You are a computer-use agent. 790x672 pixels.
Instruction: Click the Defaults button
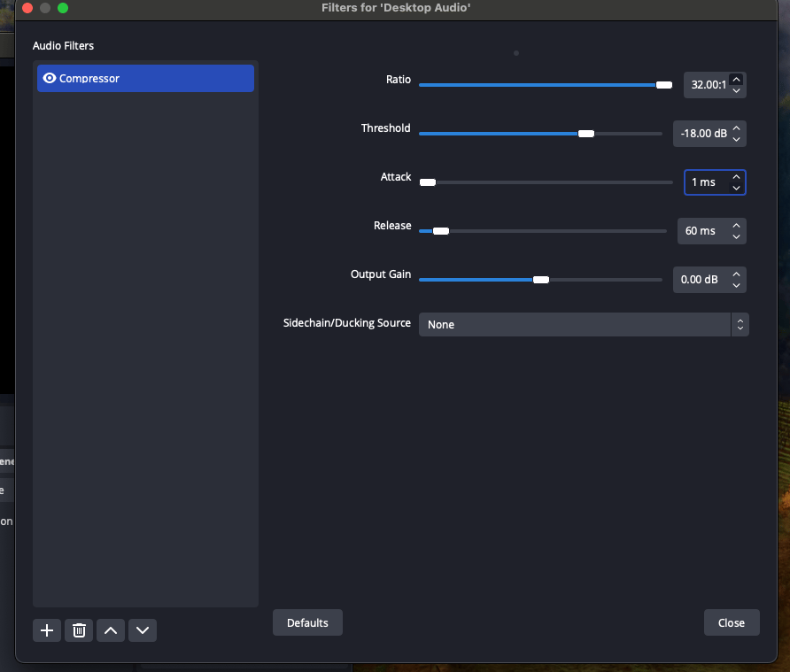click(x=307, y=622)
